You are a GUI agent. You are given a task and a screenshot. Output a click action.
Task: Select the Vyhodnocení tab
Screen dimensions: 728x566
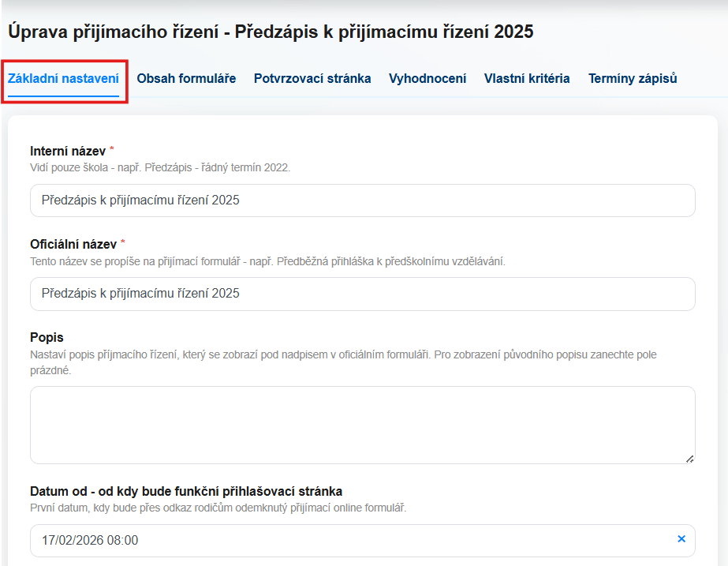(427, 79)
